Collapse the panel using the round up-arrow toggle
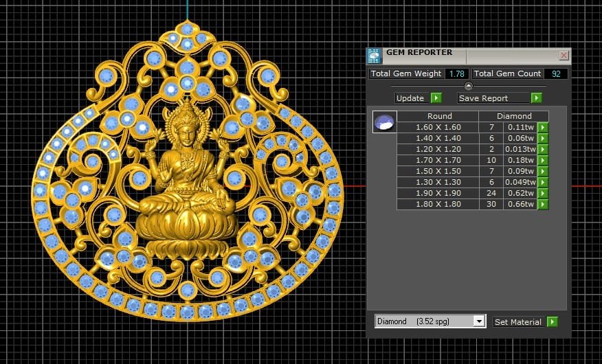 point(468,86)
